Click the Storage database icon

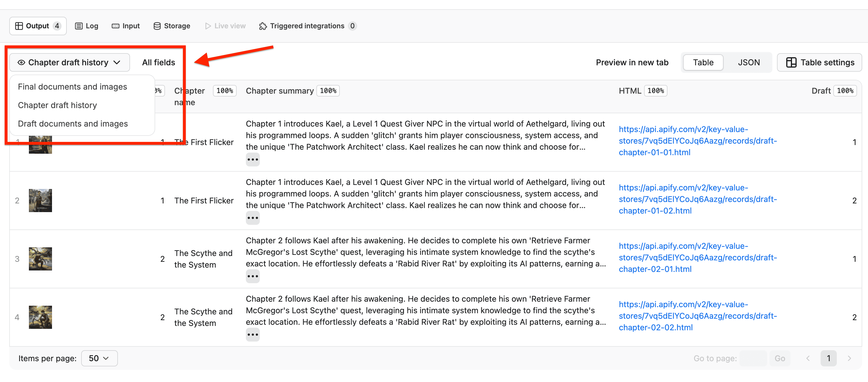[x=157, y=26]
